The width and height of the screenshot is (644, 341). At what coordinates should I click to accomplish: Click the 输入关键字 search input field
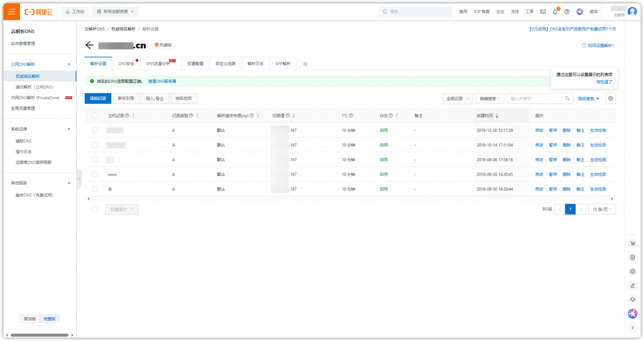(x=535, y=99)
